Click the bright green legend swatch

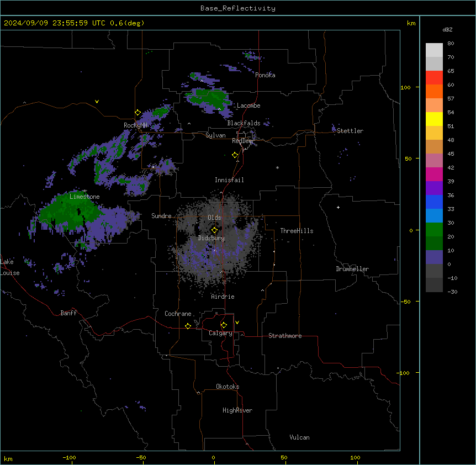(434, 230)
